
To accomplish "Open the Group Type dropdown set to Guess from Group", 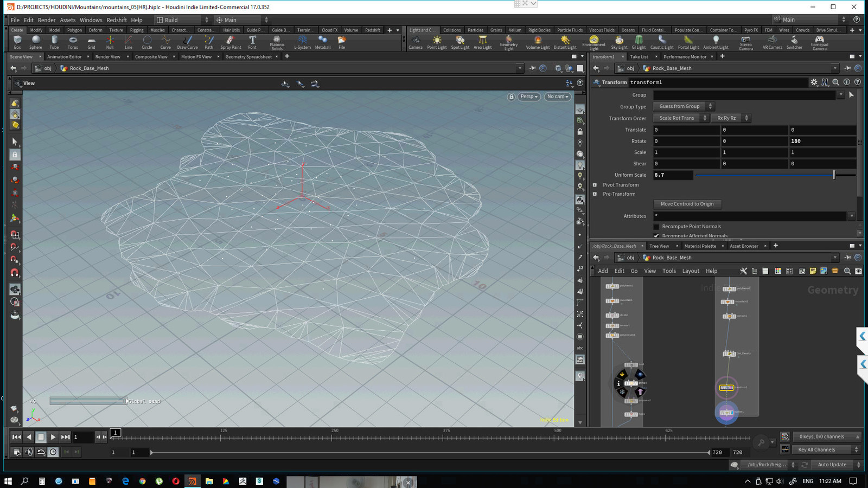I will [683, 106].
